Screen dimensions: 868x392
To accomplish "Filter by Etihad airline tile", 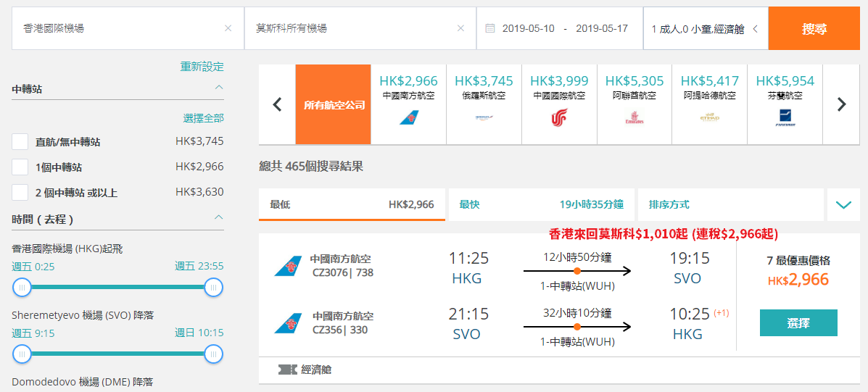I will coord(710,104).
